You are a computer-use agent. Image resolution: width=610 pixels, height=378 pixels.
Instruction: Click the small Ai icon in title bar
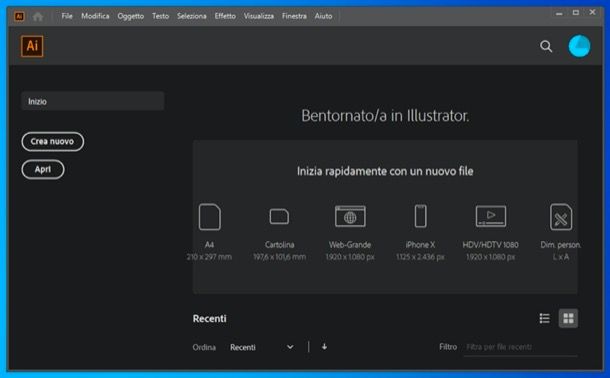(x=19, y=16)
